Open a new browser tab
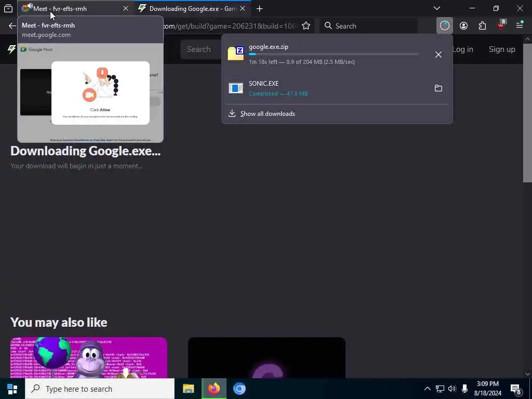532x399 pixels. coord(260,9)
